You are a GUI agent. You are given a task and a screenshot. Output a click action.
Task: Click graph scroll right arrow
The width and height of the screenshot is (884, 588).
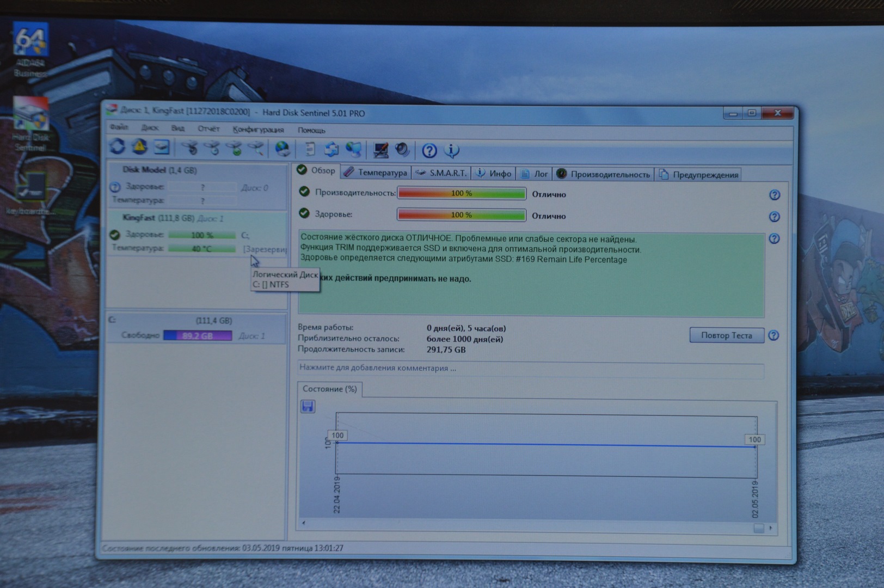coord(770,528)
